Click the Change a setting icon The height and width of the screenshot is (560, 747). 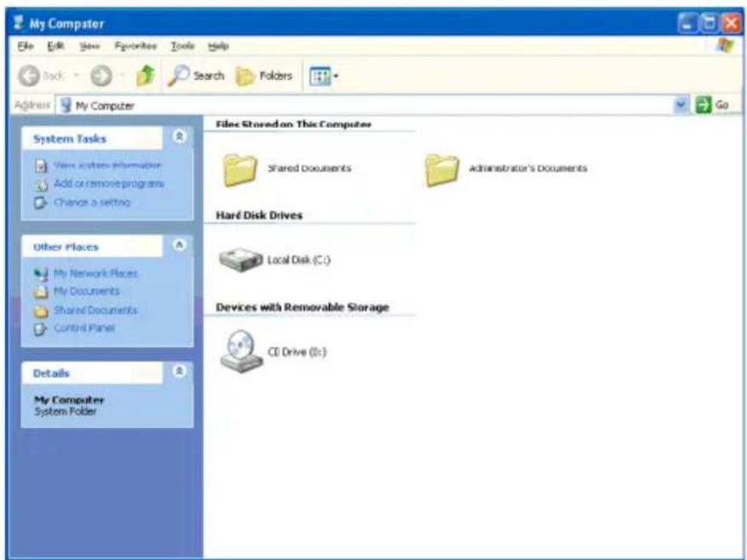(41, 203)
